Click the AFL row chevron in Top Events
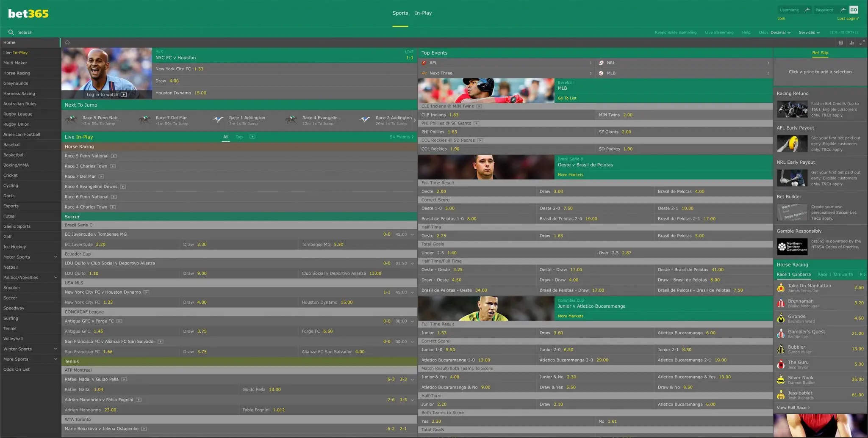Viewport: 868px width, 438px height. click(x=591, y=63)
